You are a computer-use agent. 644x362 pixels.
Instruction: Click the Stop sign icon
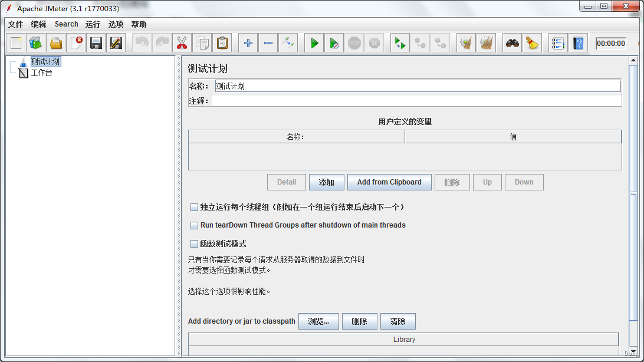pos(354,43)
